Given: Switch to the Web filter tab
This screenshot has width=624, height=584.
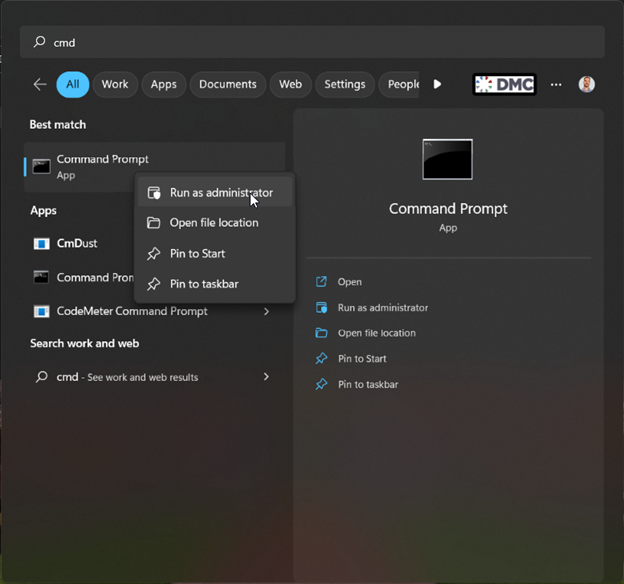Looking at the screenshot, I should click(291, 84).
